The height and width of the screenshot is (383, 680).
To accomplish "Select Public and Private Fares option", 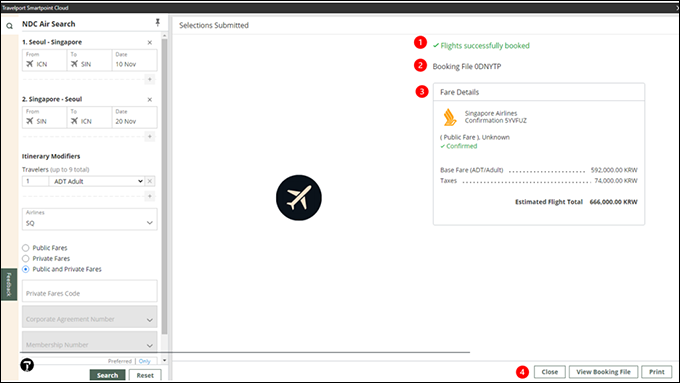I will coord(26,269).
